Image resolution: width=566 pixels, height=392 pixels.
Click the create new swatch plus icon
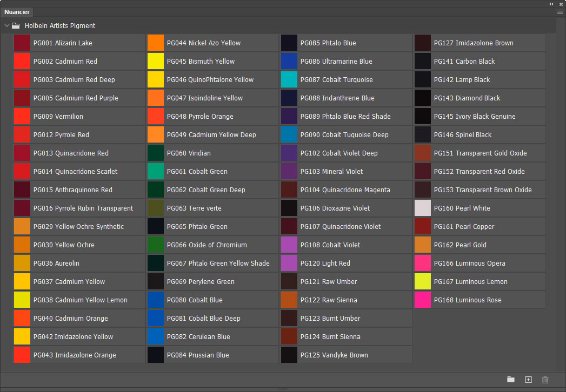pyautogui.click(x=528, y=380)
